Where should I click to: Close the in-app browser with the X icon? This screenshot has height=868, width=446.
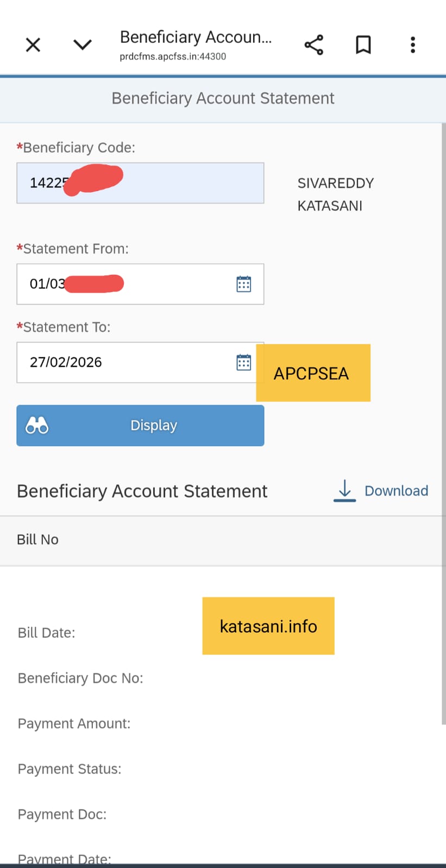[x=33, y=45]
